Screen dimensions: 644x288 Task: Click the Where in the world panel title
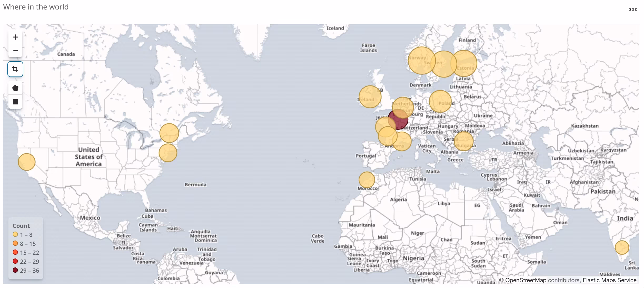[x=36, y=7]
